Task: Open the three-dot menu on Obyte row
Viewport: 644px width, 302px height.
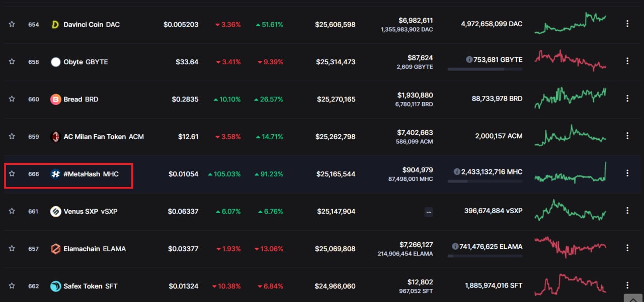Action: (x=627, y=61)
